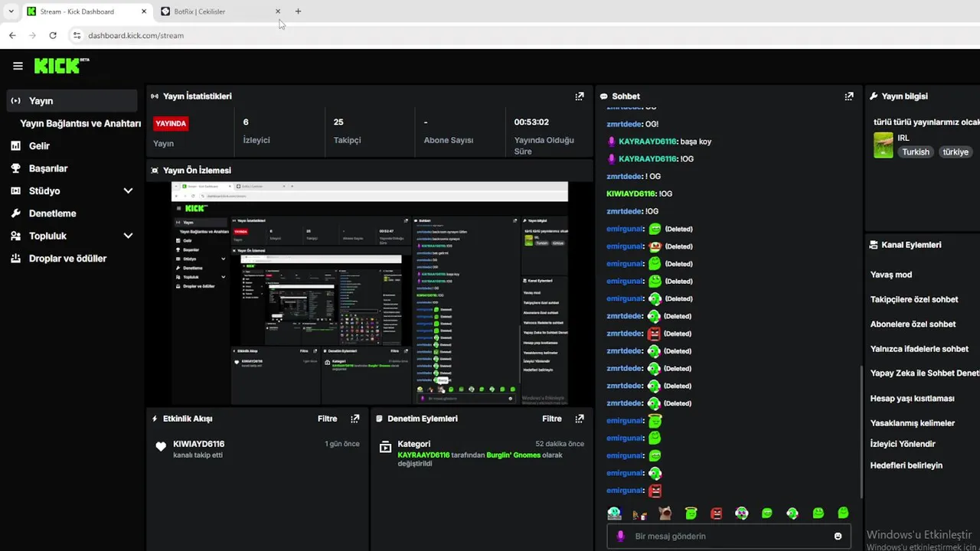Select Takipçilere özel sohbet option
980x551 pixels.
[914, 299]
